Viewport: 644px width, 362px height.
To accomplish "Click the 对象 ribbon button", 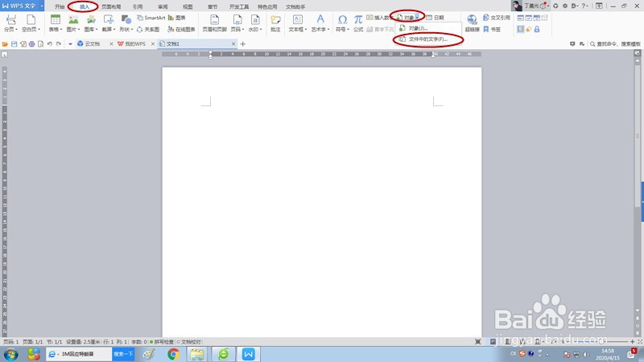I will click(406, 17).
